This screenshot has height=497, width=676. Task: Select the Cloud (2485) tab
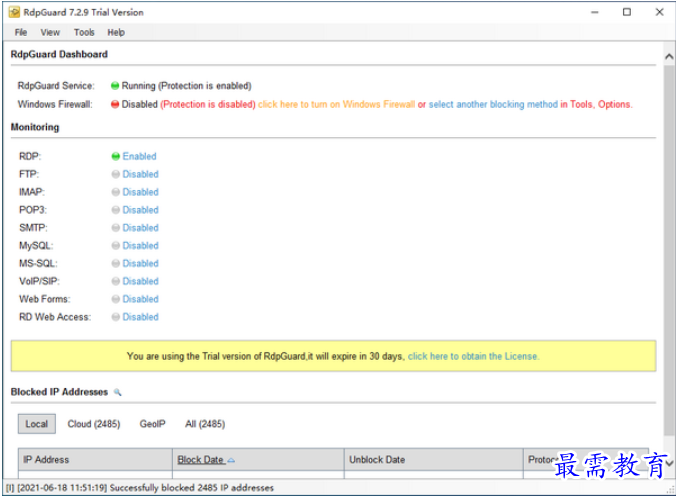(x=94, y=424)
